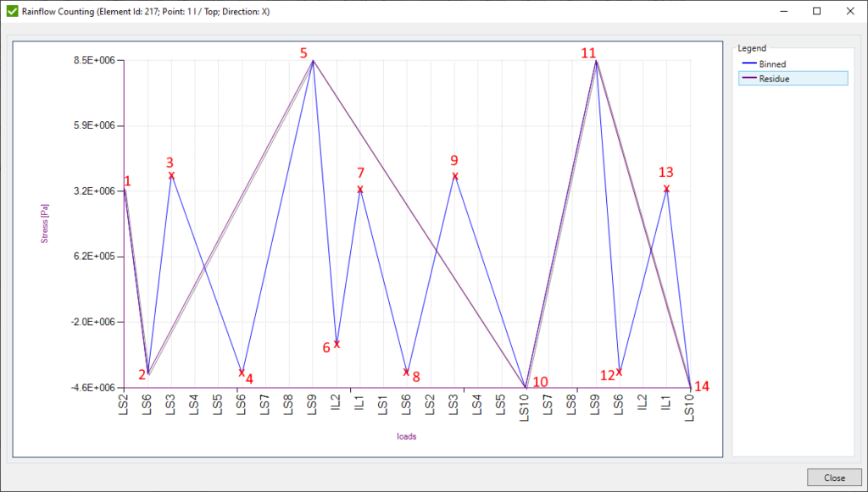This screenshot has height=492, width=868.
Task: Select peak marker 11 on the chart
Action: (596, 60)
